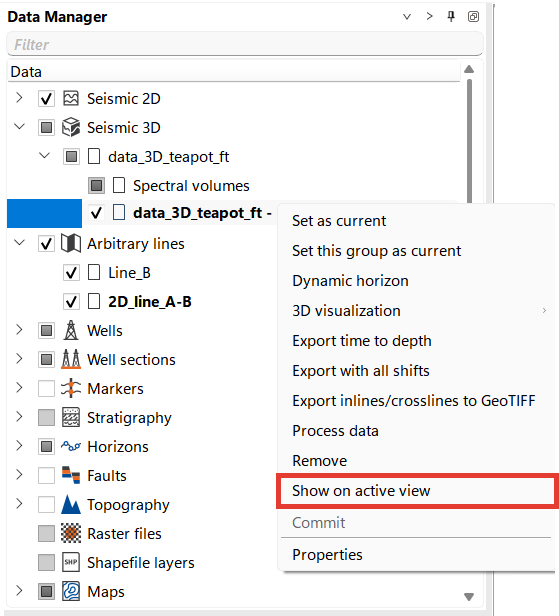Screen dimensions: 559x616
Task: Click the Topography mountain icon
Action: point(71,504)
